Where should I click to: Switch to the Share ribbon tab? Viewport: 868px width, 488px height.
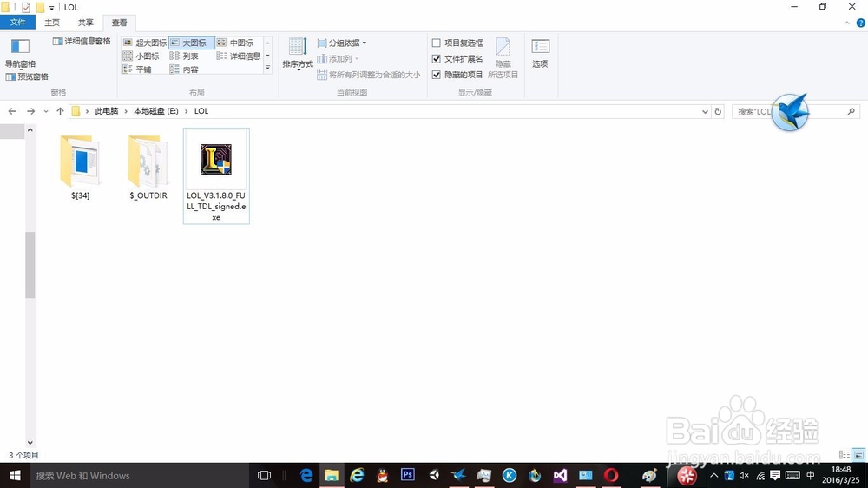point(85,23)
